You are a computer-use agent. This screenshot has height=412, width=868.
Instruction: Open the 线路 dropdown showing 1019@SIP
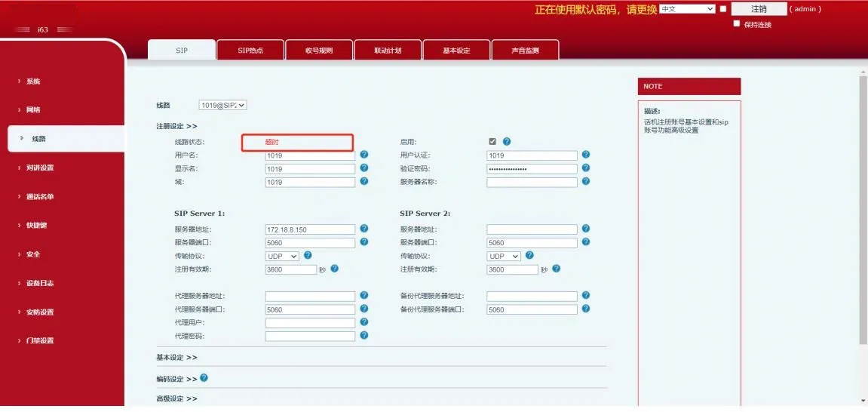[222, 106]
